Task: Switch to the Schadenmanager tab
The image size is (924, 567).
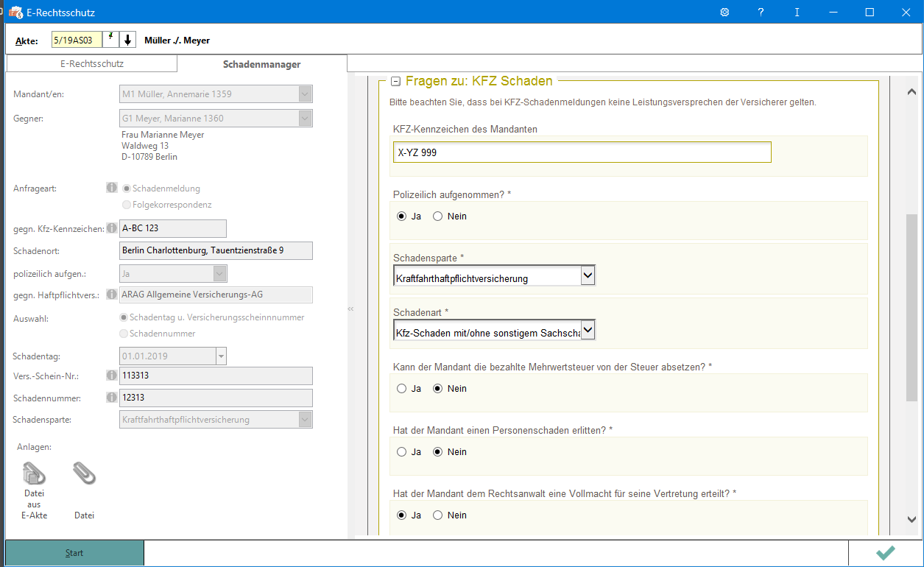Action: 261,64
